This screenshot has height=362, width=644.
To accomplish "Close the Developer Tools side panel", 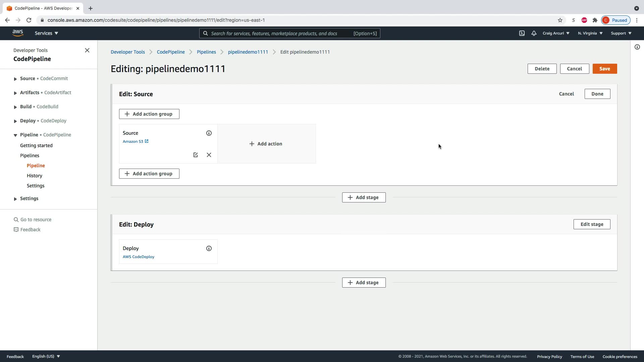I will coord(87,50).
